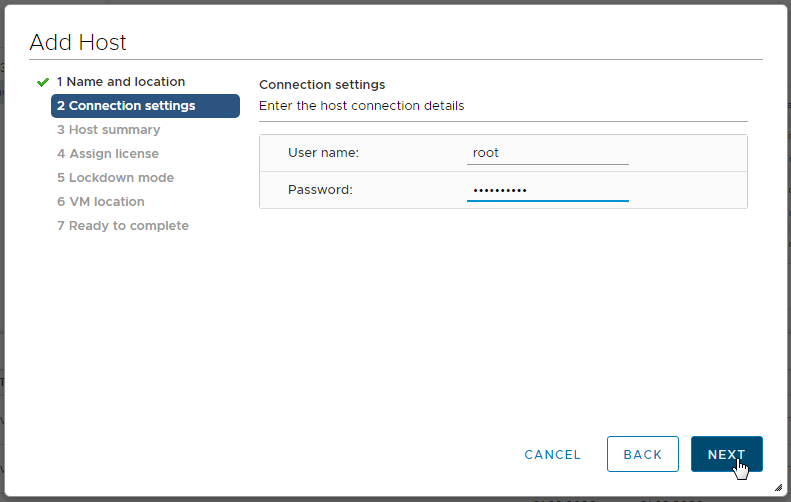The width and height of the screenshot is (791, 502).
Task: Click the BACK button
Action: tap(642, 454)
